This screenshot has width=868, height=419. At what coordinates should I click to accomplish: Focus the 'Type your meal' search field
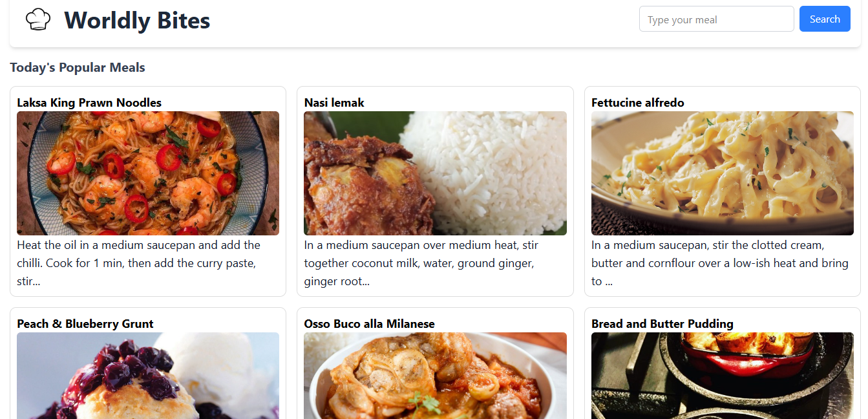(x=715, y=19)
